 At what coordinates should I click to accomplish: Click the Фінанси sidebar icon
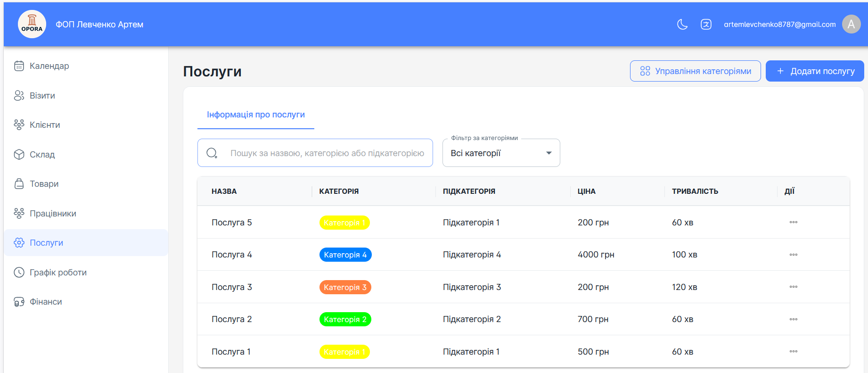click(19, 302)
